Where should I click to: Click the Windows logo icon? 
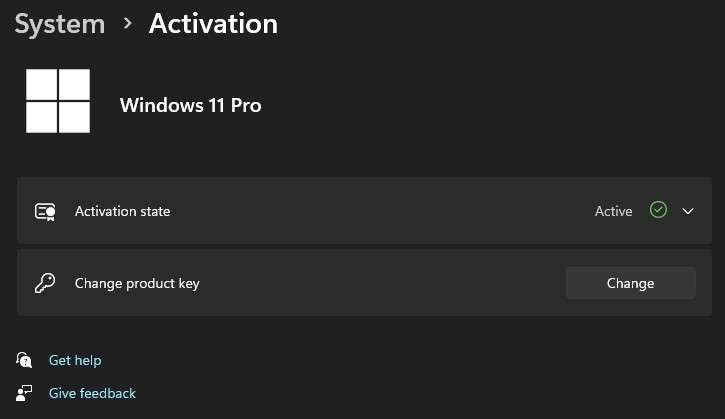[57, 101]
